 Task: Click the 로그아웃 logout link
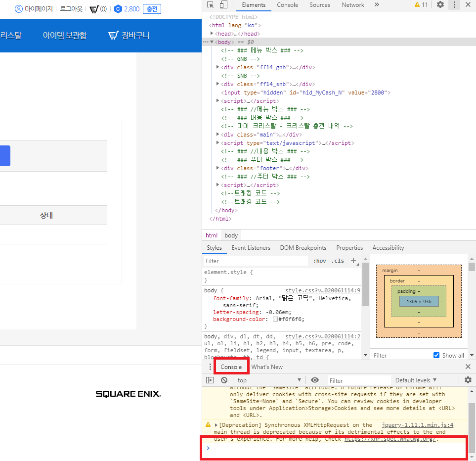click(71, 9)
